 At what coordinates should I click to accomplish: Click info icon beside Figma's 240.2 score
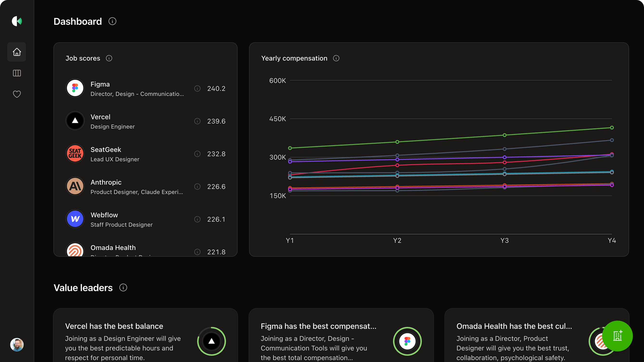(197, 88)
